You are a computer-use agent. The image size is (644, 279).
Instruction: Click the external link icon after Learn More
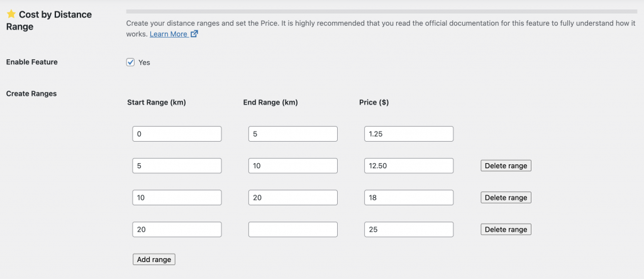194,34
